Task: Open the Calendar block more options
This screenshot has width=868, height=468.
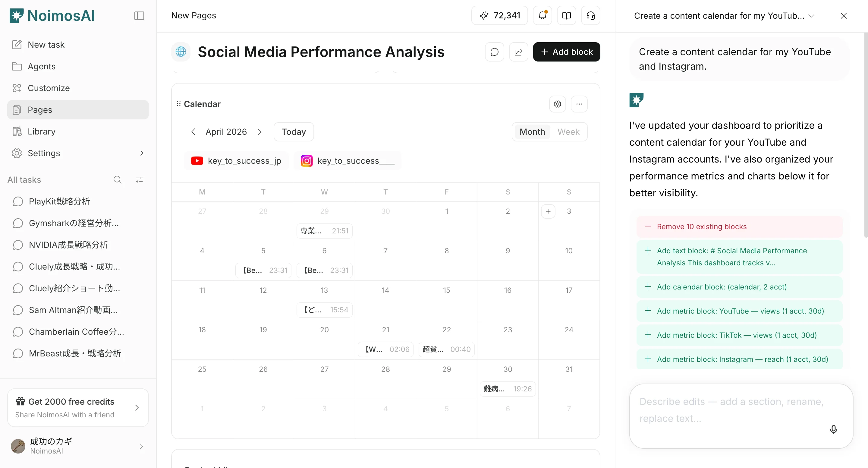Action: click(x=579, y=104)
